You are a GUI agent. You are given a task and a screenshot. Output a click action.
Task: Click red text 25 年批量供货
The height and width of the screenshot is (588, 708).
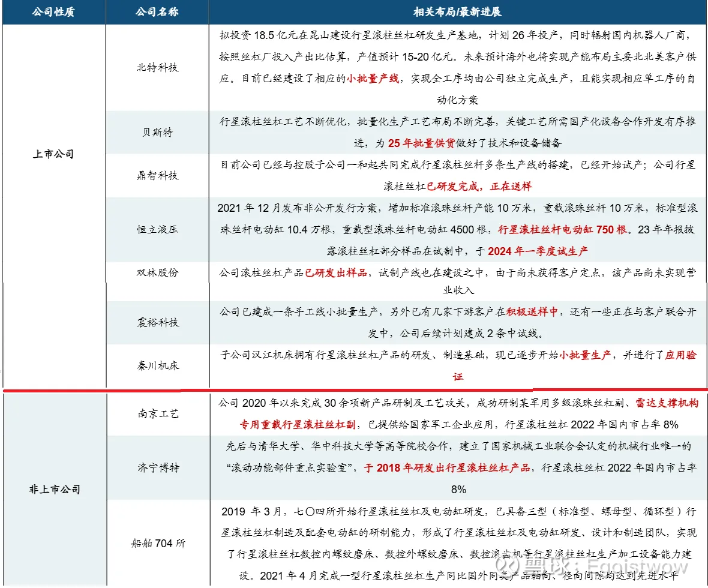pos(421,143)
